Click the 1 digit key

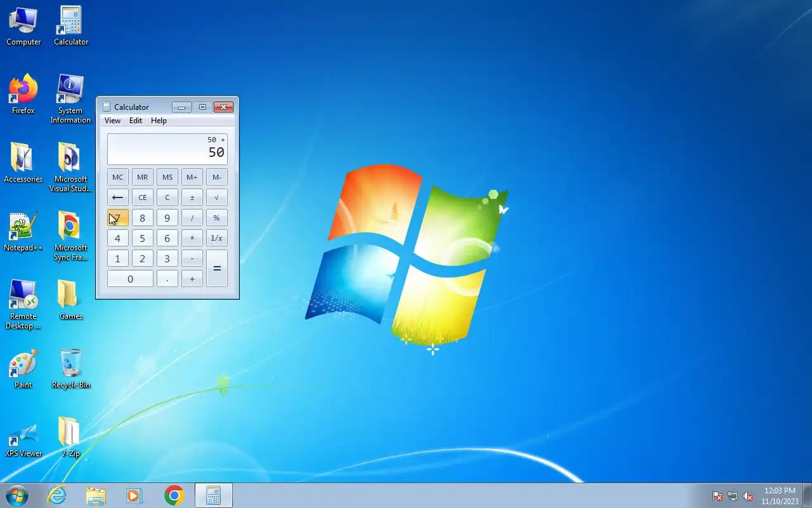[x=117, y=258]
